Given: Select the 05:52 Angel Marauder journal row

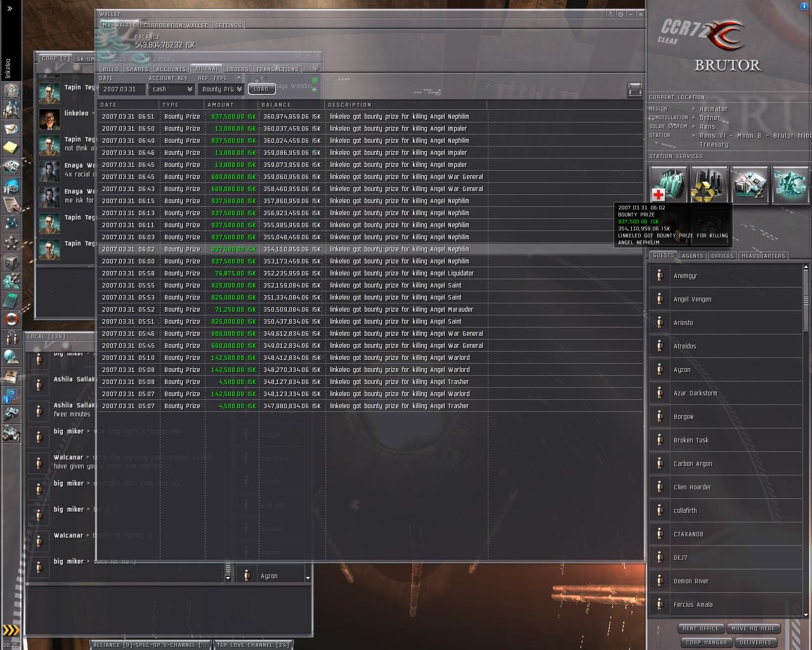Looking at the screenshot, I should point(370,310).
